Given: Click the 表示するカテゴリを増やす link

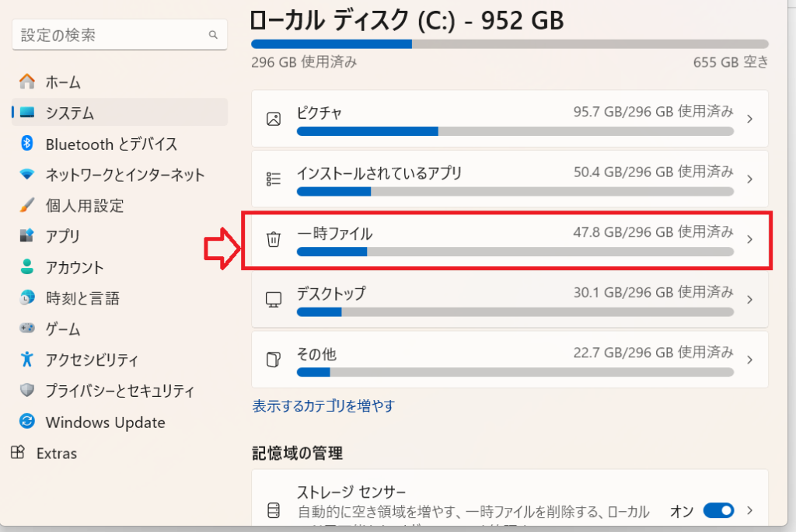Looking at the screenshot, I should pyautogui.click(x=323, y=405).
